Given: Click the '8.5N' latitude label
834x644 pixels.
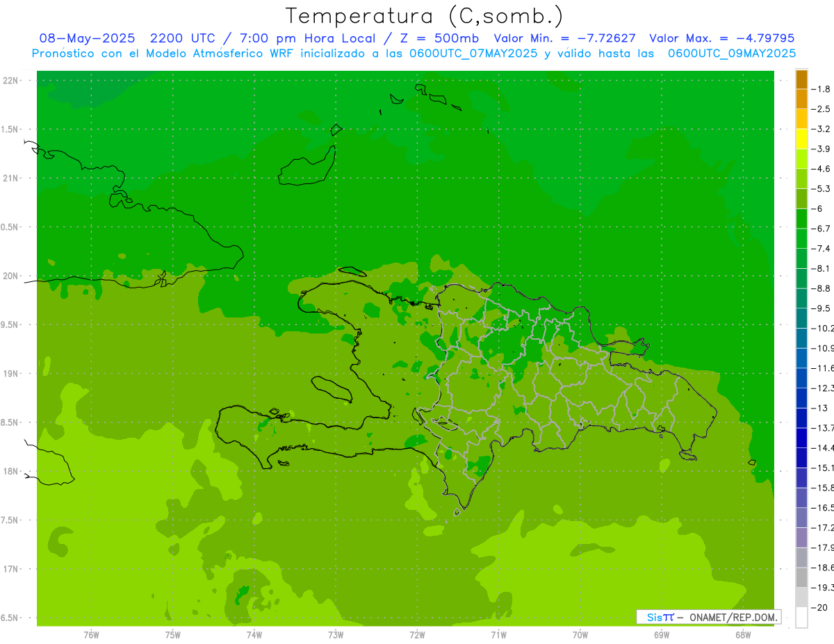Looking at the screenshot, I should click(9, 422).
